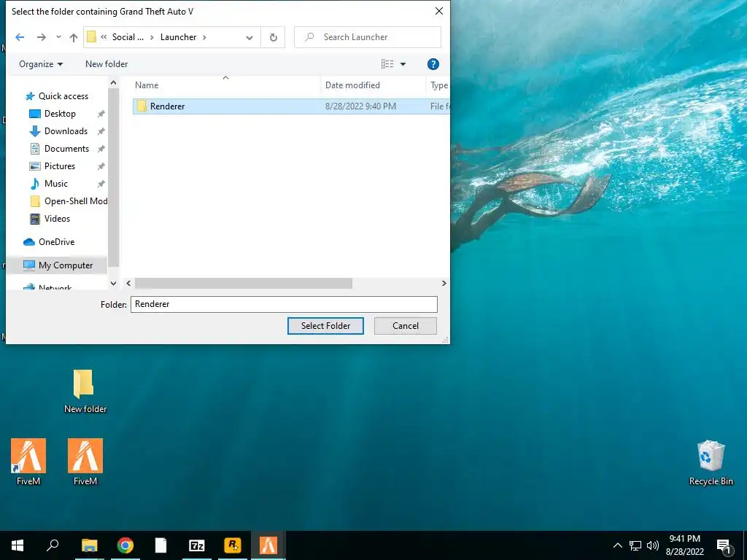Image resolution: width=747 pixels, height=560 pixels.
Task: Click the horizontal scrollbar thumb
Action: (x=244, y=284)
